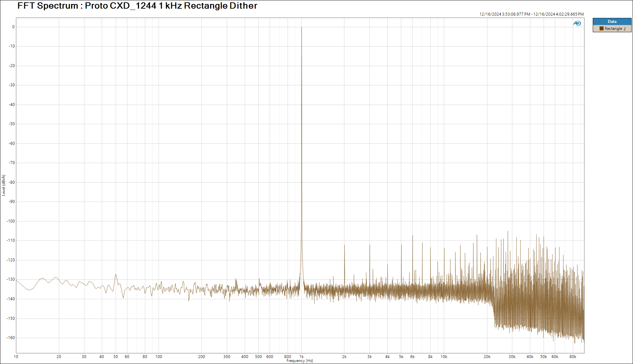633x364 pixels.
Task: Click the Audio Precision AP logo
Action: click(x=577, y=23)
